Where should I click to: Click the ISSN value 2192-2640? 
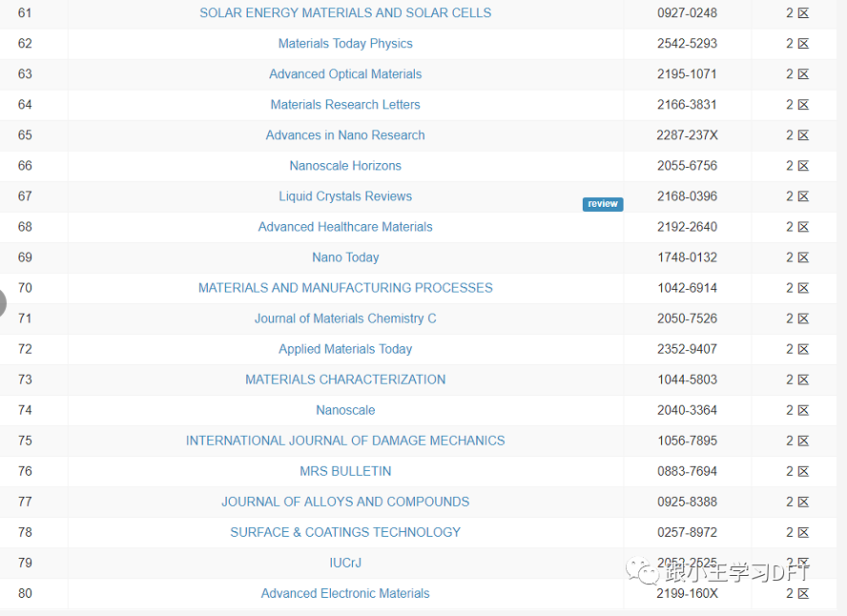(x=687, y=227)
